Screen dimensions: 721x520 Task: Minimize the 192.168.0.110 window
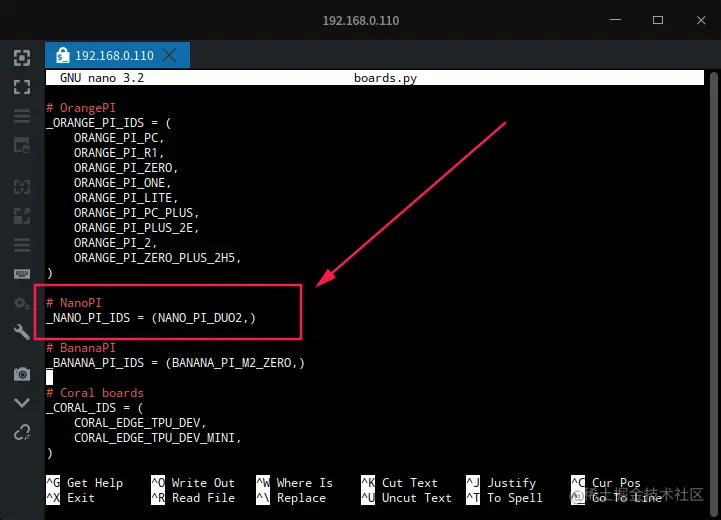coord(615,20)
